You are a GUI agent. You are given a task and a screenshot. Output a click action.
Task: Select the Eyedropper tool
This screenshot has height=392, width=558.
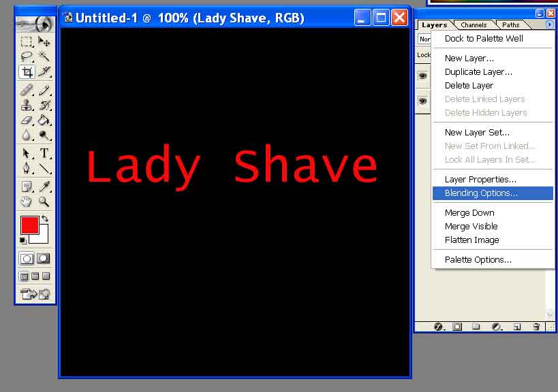pyautogui.click(x=44, y=186)
